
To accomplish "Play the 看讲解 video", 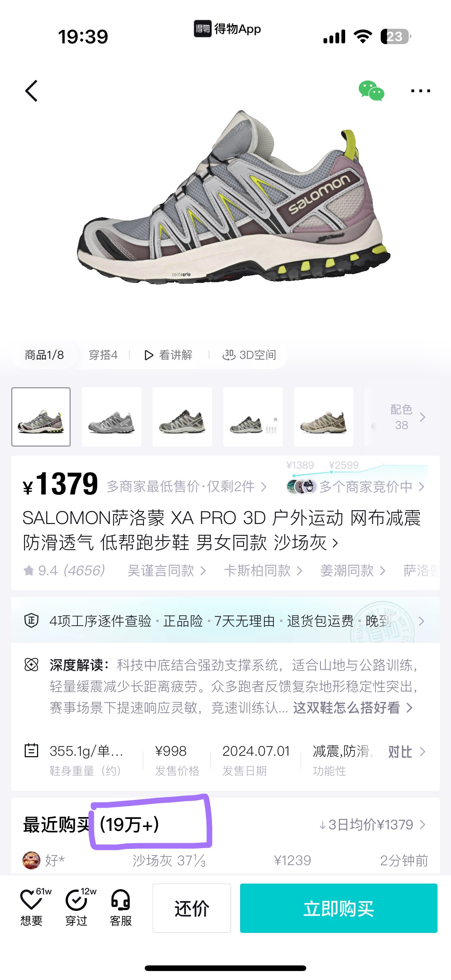I will (x=168, y=355).
